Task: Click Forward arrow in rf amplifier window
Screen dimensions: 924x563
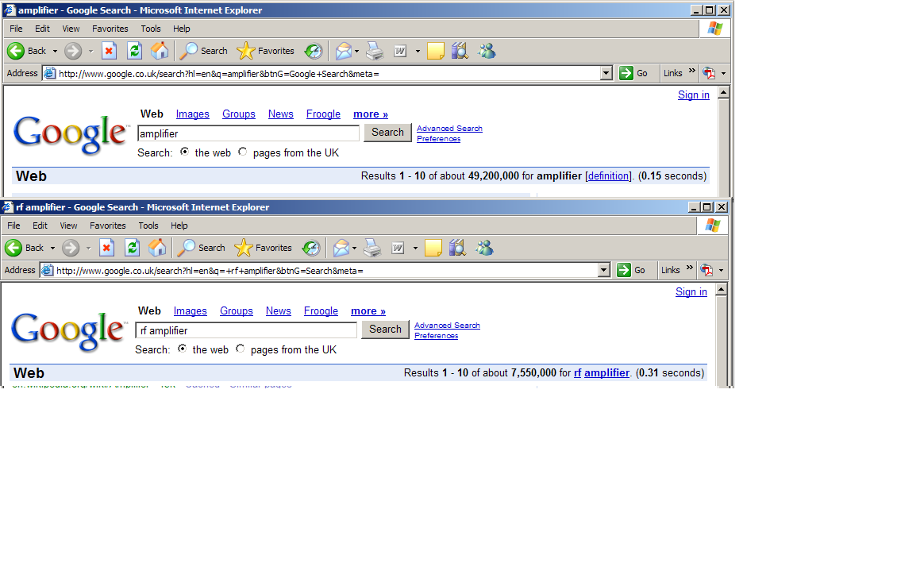Action: pos(71,249)
